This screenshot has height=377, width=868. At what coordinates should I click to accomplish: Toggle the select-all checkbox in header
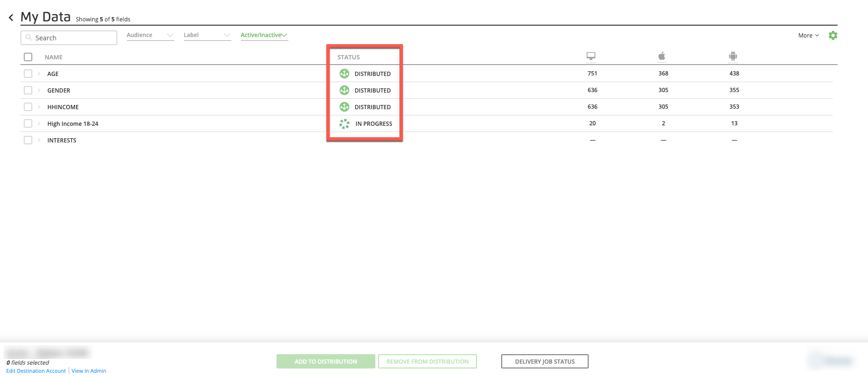pos(28,57)
